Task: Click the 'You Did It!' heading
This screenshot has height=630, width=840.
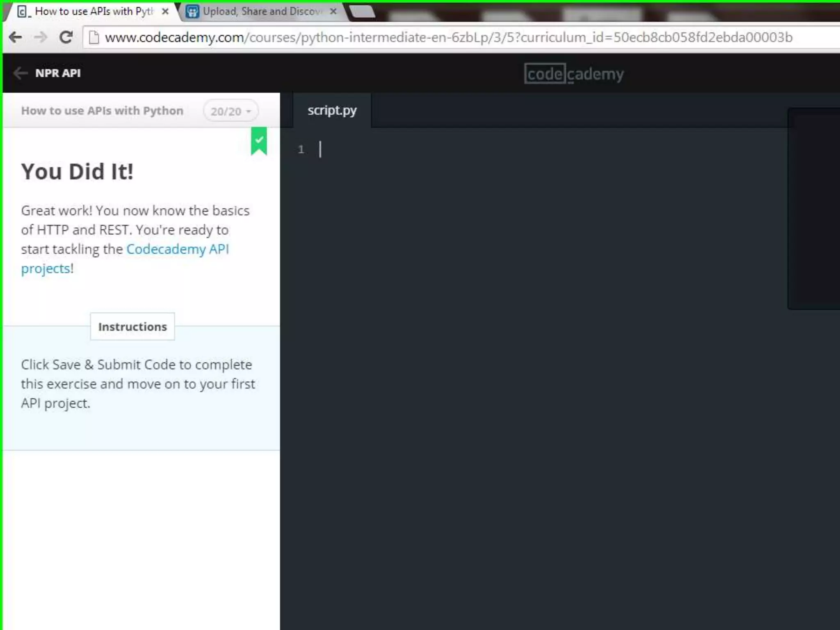Action: click(x=77, y=171)
